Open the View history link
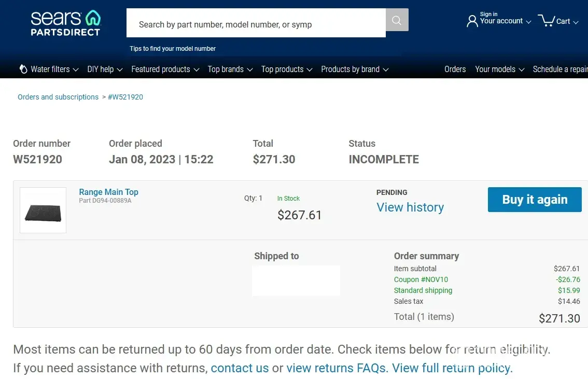588x379 pixels. tap(410, 207)
